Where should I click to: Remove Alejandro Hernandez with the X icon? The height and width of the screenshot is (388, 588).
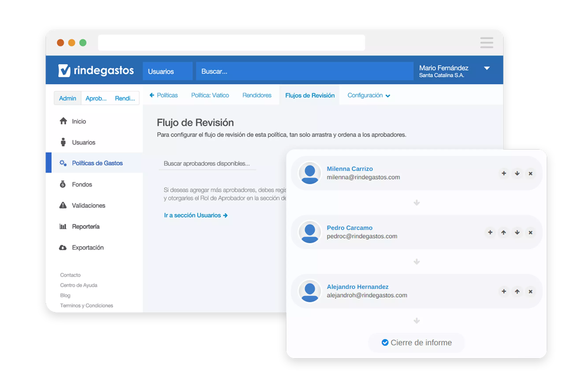tap(530, 292)
